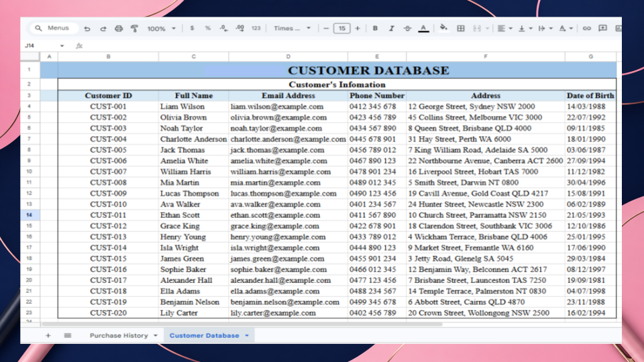Open vertical align options

click(x=525, y=28)
